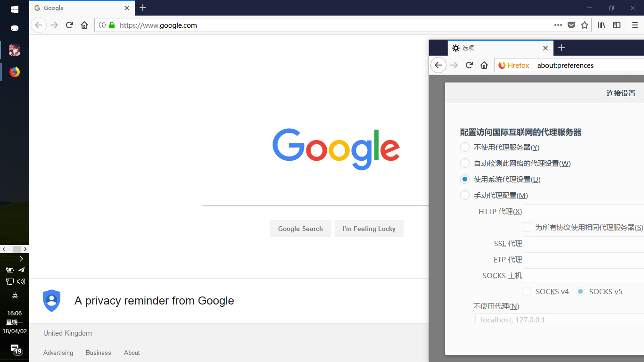Click the Google logo
This screenshot has height=362, width=644.
point(336,148)
